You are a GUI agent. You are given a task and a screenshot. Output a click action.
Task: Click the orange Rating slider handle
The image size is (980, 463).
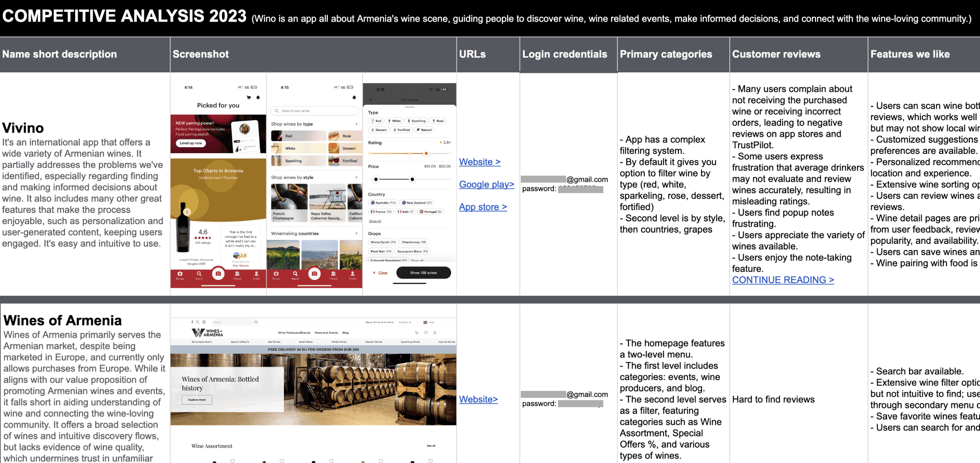click(x=426, y=154)
